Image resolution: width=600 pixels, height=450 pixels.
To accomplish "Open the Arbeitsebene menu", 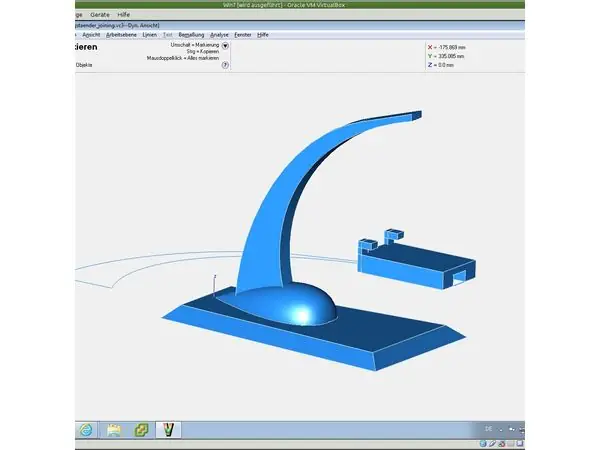I will tap(121, 35).
